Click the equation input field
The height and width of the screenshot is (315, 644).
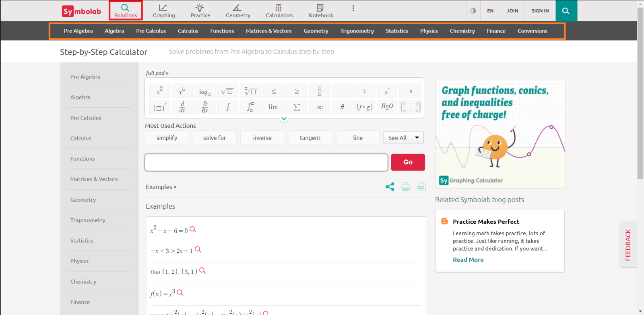(266, 162)
